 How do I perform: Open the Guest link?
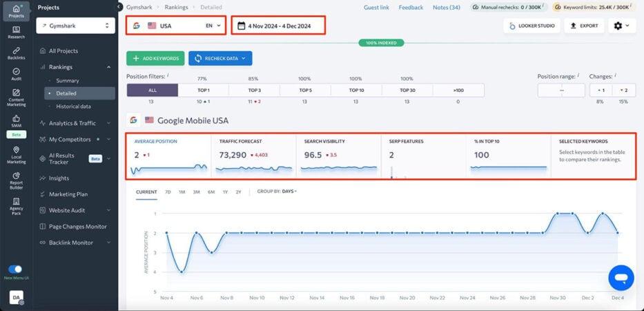coord(376,8)
